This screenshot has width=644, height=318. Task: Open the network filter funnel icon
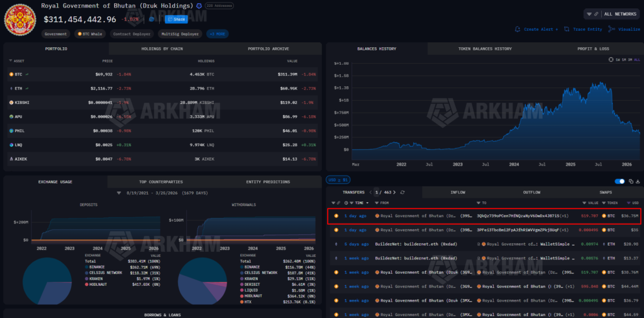tap(589, 14)
